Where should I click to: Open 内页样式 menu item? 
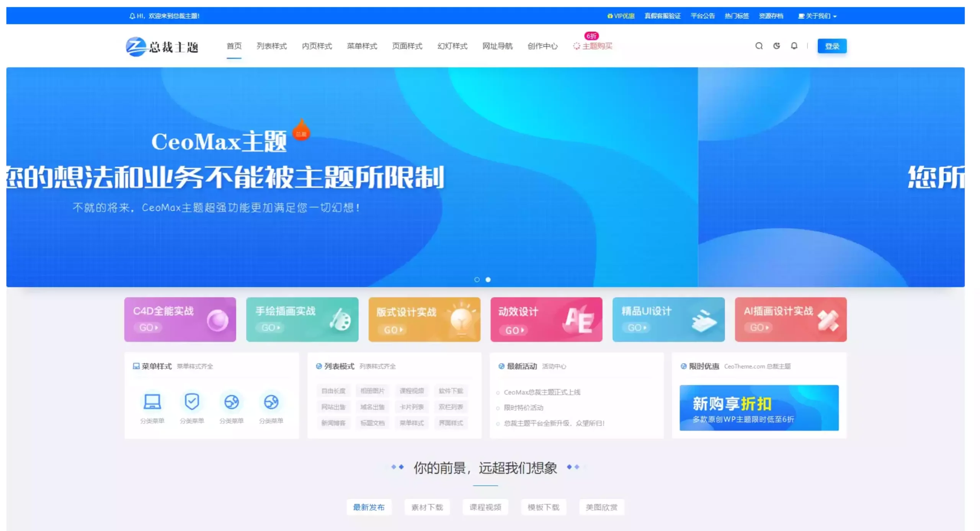tap(317, 46)
